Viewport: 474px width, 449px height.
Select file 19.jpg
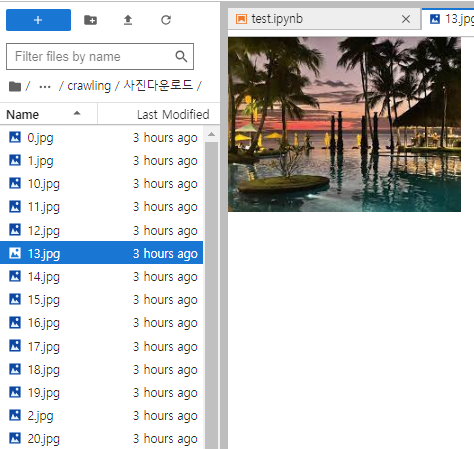101,392
